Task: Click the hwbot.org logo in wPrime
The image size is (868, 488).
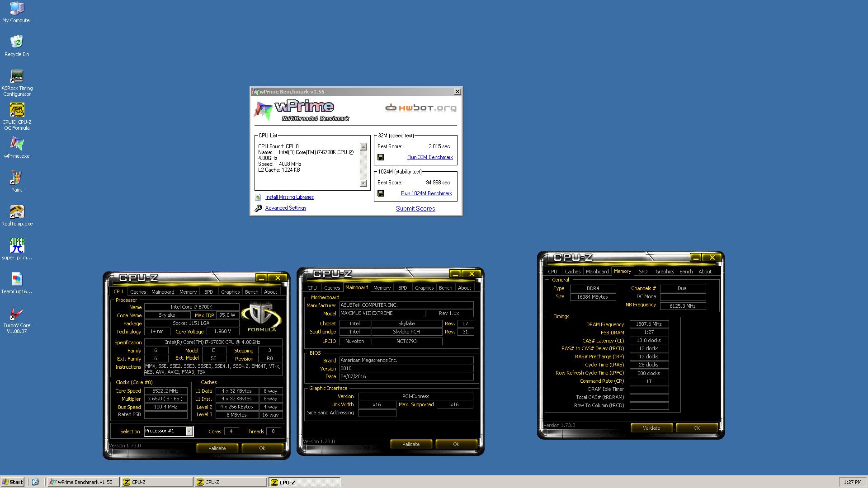Action: [420, 108]
